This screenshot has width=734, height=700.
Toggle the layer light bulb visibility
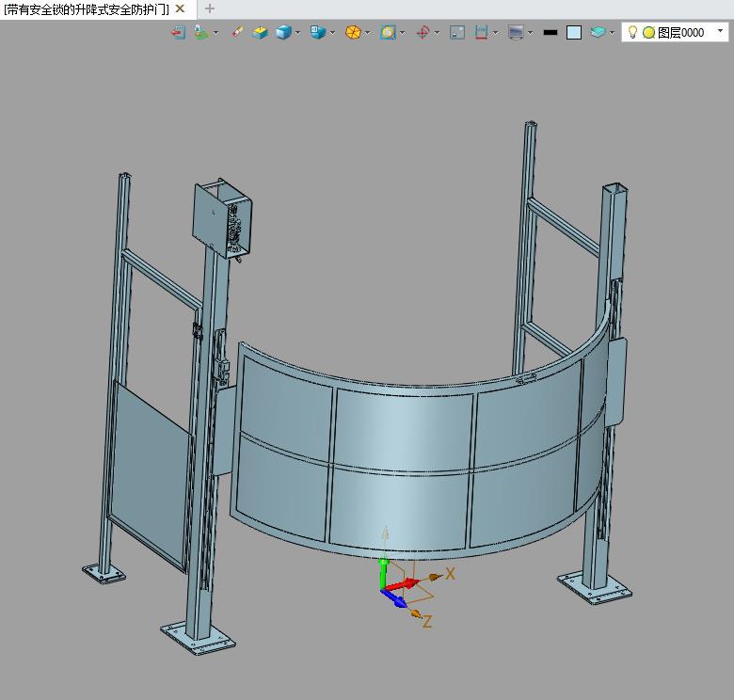point(632,32)
